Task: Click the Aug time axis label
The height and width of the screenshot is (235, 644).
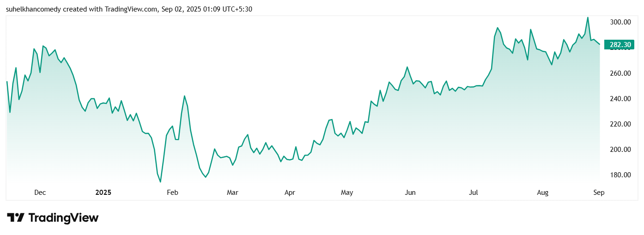Action: 543,193
